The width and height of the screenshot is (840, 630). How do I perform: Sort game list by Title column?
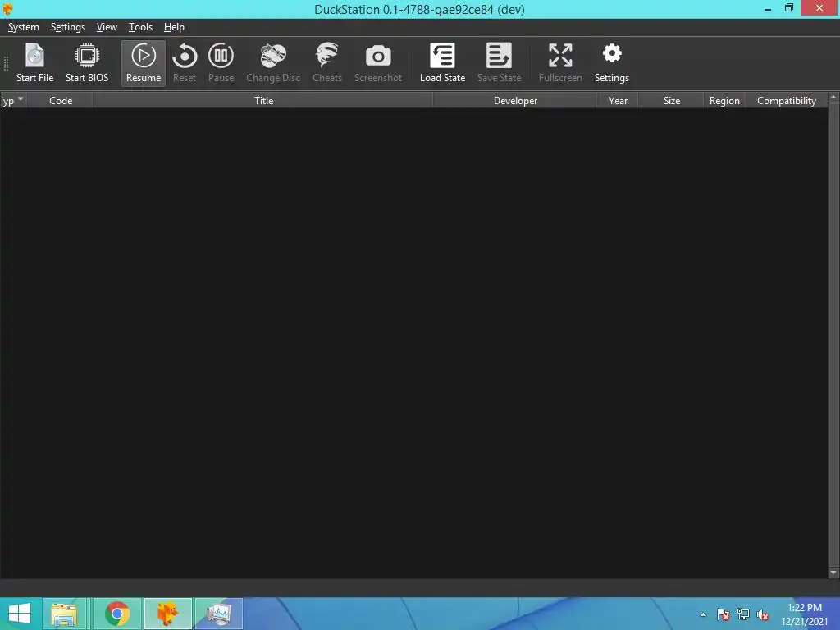[263, 101]
